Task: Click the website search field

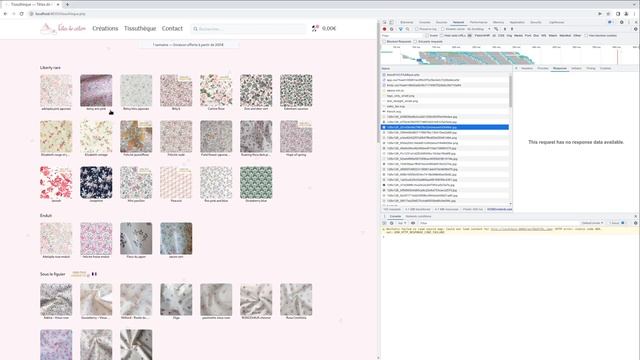Action: 248,29
